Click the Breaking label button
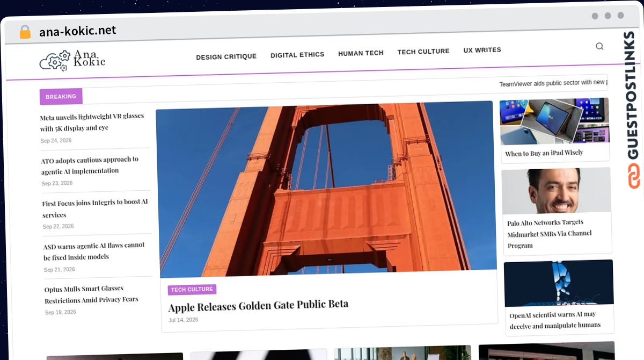The height and width of the screenshot is (360, 644). click(61, 97)
